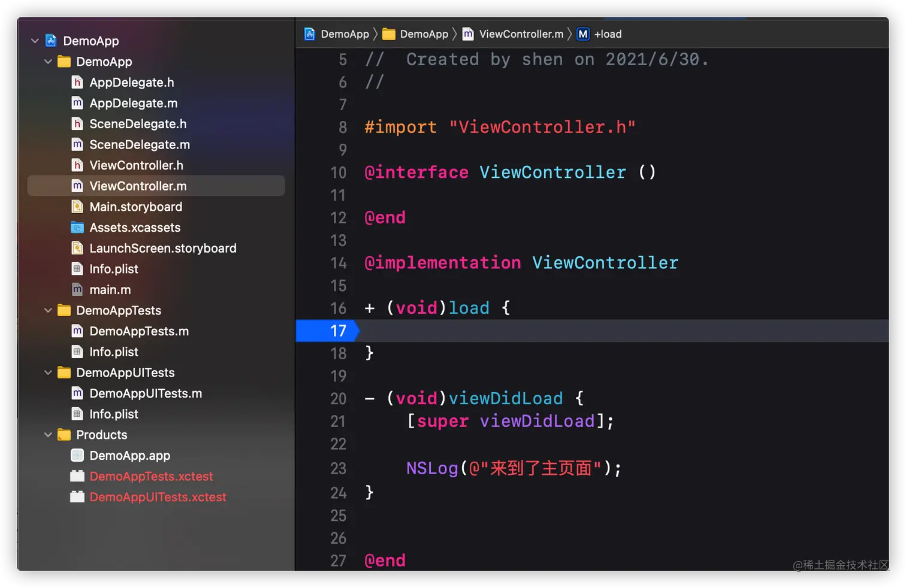Place cursor in empty line 17 body

623,331
